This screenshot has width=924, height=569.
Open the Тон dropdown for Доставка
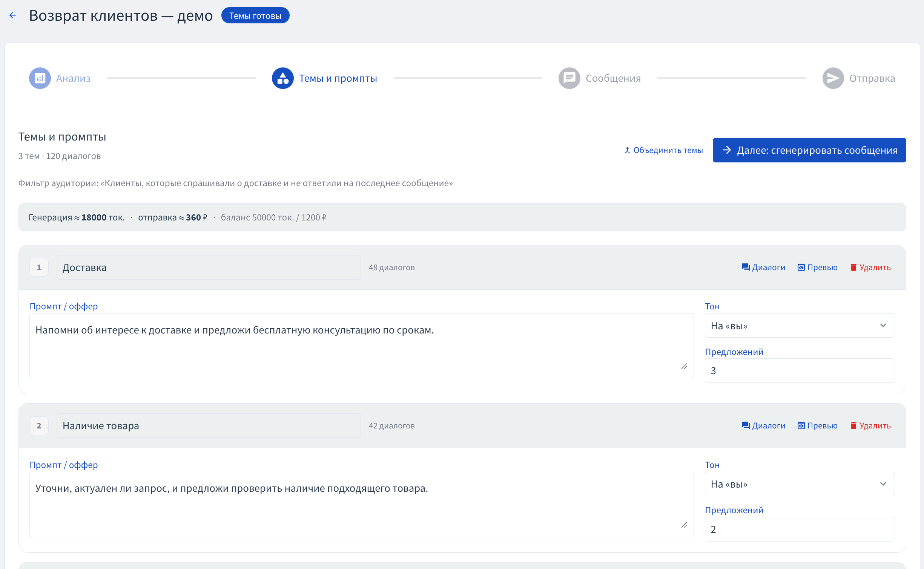click(800, 325)
